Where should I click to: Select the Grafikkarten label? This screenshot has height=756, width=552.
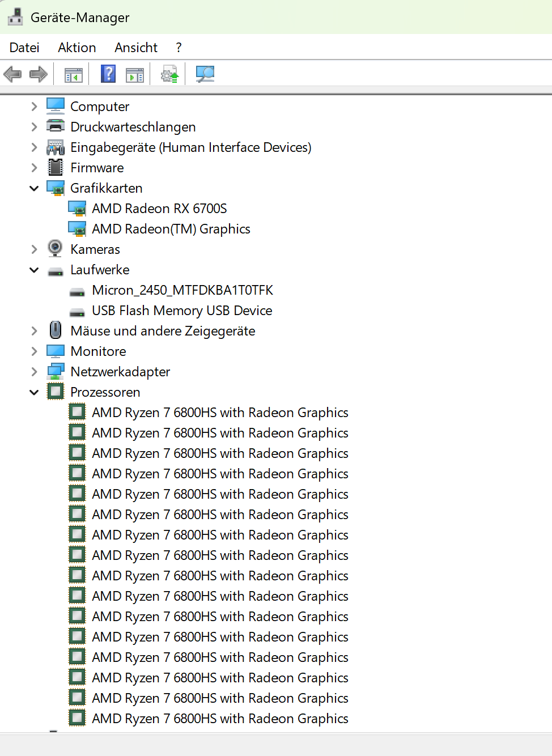107,188
